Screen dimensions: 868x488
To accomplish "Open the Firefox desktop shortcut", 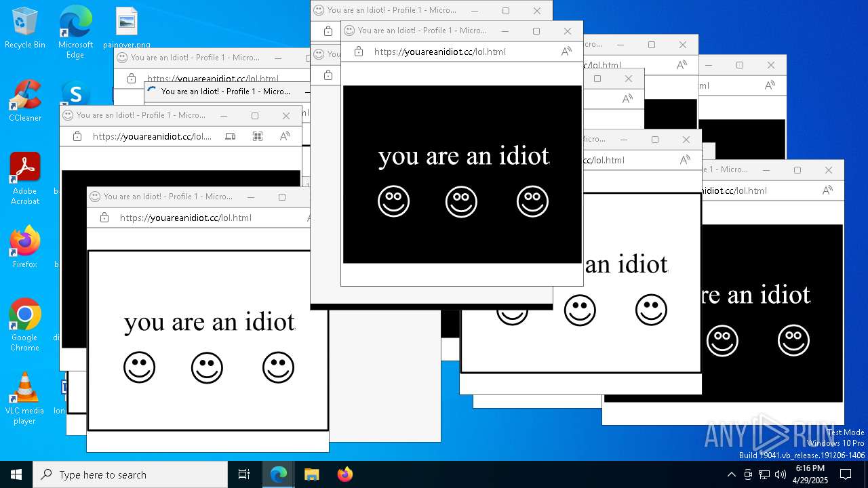I will point(25,247).
